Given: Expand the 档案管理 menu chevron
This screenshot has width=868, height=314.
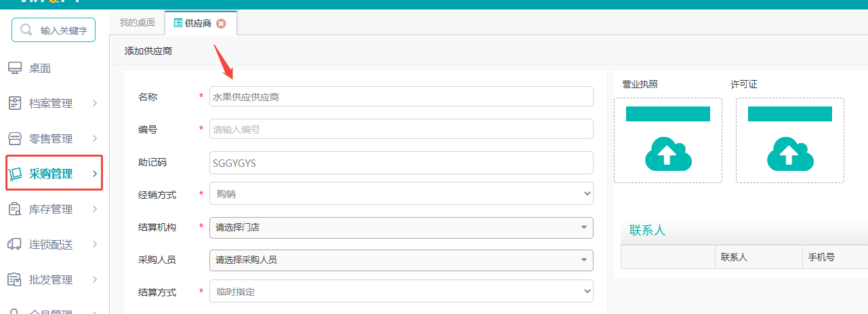Looking at the screenshot, I should coord(95,104).
